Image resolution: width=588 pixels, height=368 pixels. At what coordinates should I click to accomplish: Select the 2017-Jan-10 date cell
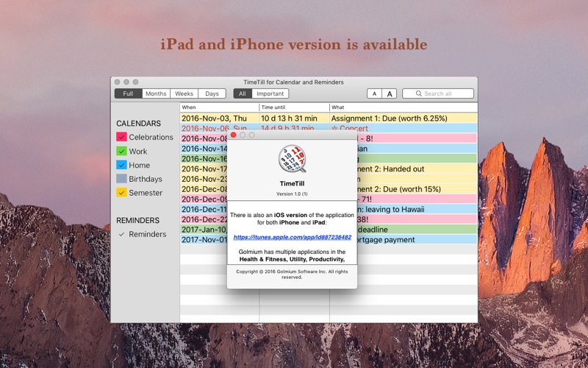coord(204,230)
